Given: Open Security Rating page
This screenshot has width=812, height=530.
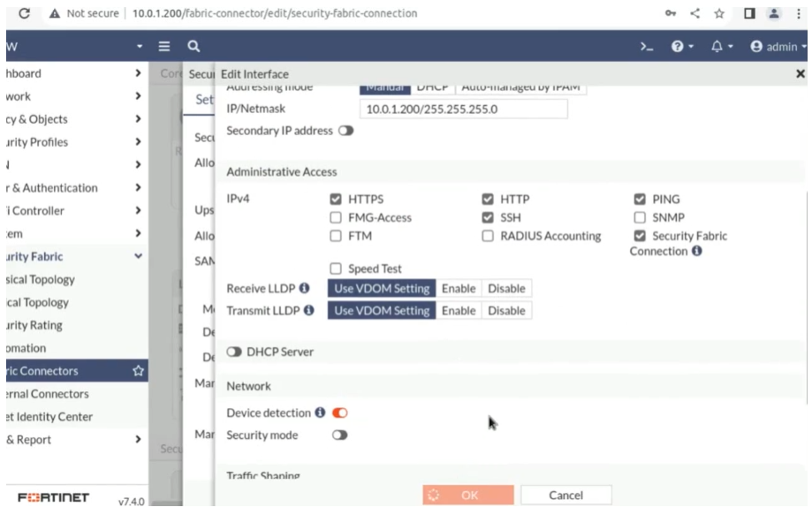Looking at the screenshot, I should pyautogui.click(x=34, y=325).
